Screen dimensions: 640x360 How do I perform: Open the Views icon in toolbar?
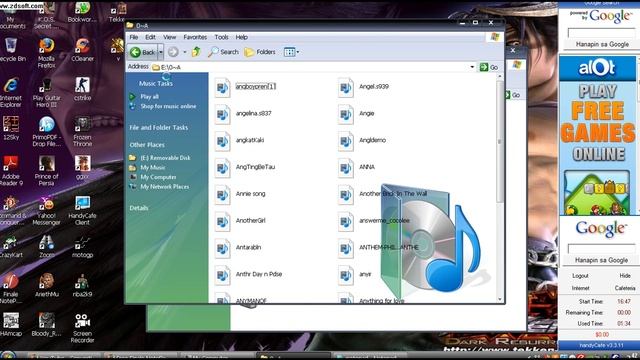point(289,52)
